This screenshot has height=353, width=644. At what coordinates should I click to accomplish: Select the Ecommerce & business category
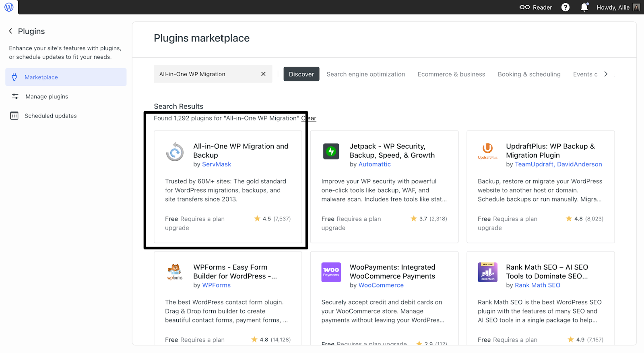point(451,74)
